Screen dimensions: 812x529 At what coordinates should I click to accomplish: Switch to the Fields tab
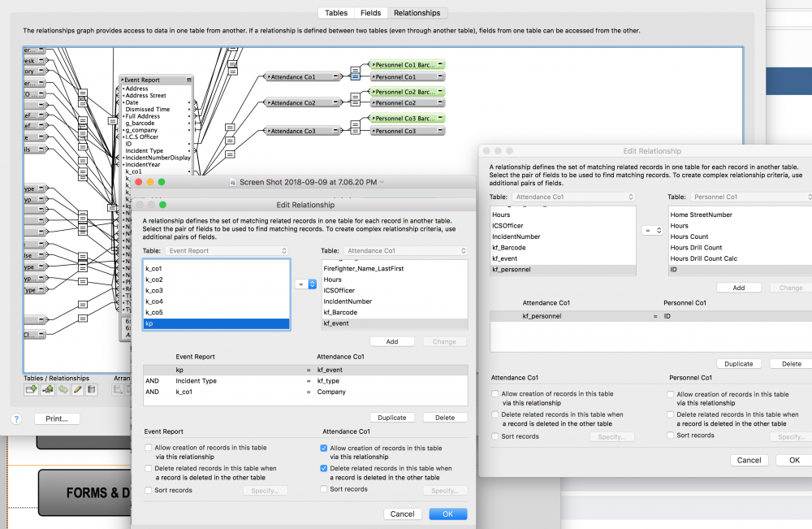[370, 13]
